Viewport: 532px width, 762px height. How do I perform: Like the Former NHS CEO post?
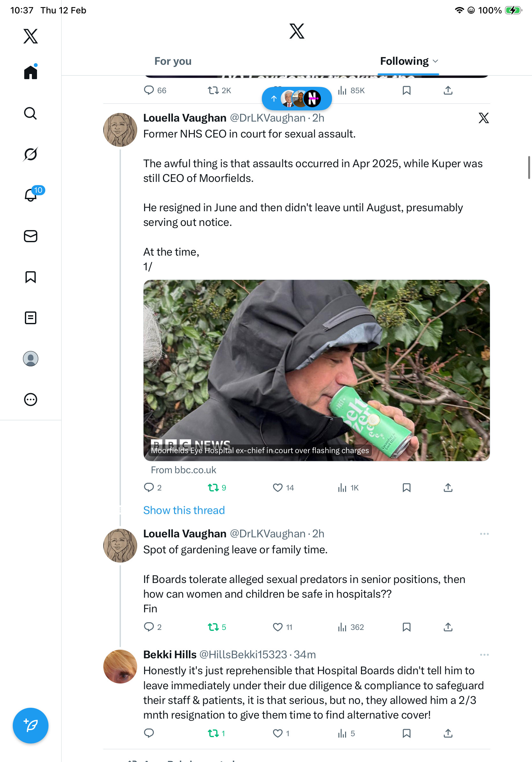click(x=277, y=488)
